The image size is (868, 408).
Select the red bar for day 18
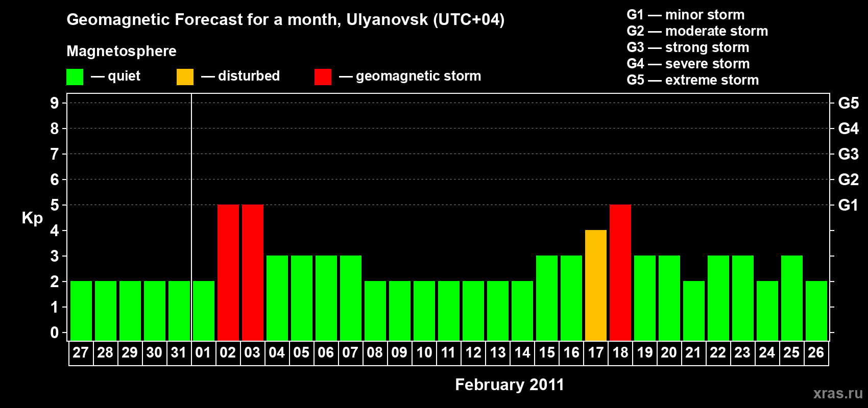(x=620, y=272)
